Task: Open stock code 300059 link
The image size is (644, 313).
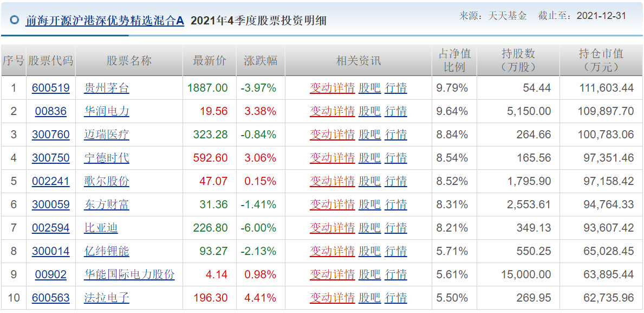Action: [50, 205]
